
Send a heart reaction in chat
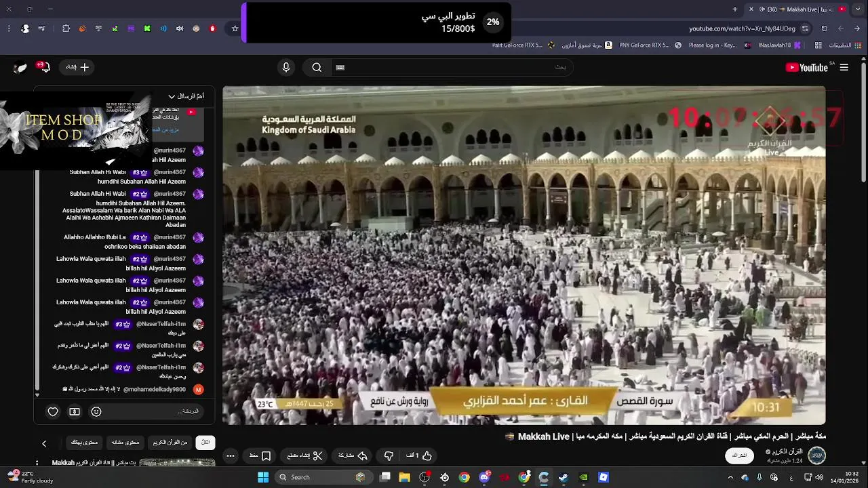click(x=53, y=411)
